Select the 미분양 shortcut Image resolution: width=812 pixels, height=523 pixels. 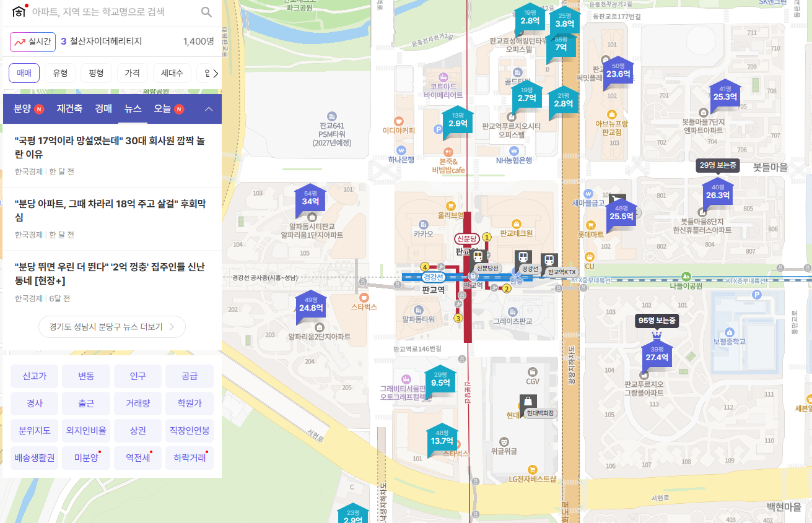point(86,458)
